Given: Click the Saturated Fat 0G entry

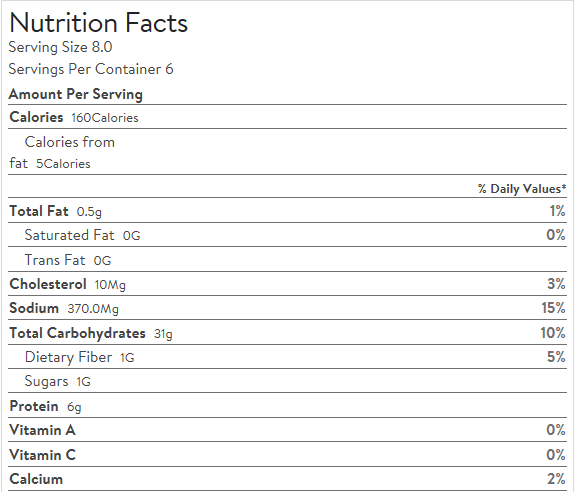Looking at the screenshot, I should click(83, 235).
